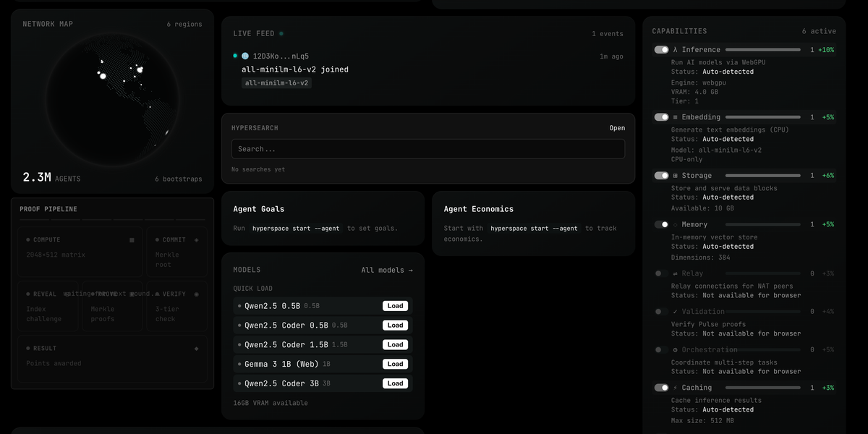Toggle the Caching capability switch
This screenshot has width=868, height=434.
[661, 388]
